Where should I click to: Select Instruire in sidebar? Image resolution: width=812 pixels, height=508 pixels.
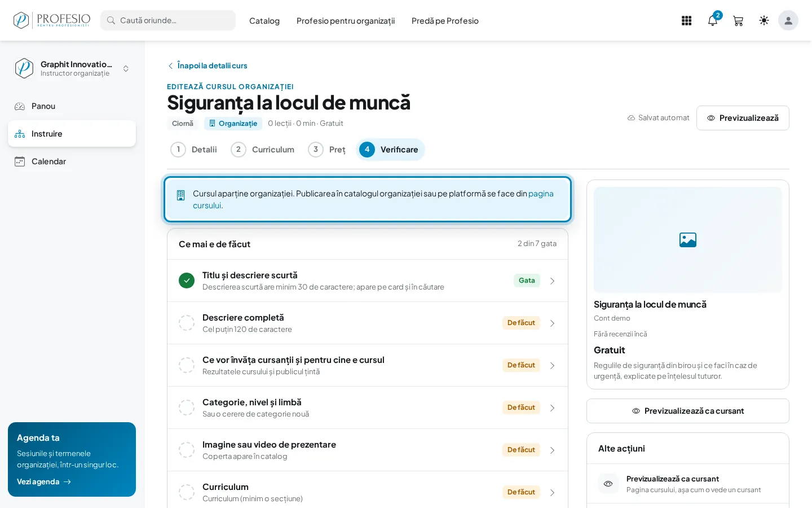coord(72,134)
